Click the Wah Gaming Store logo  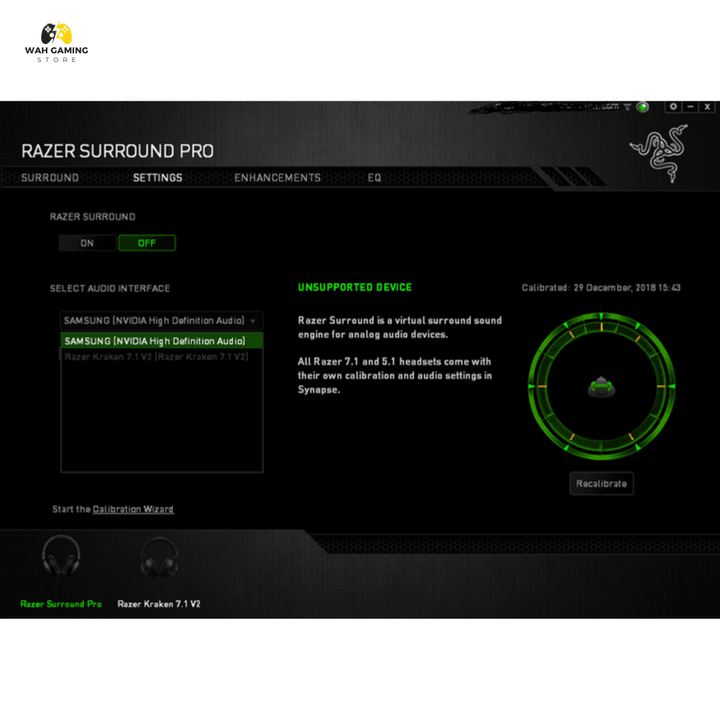56,42
